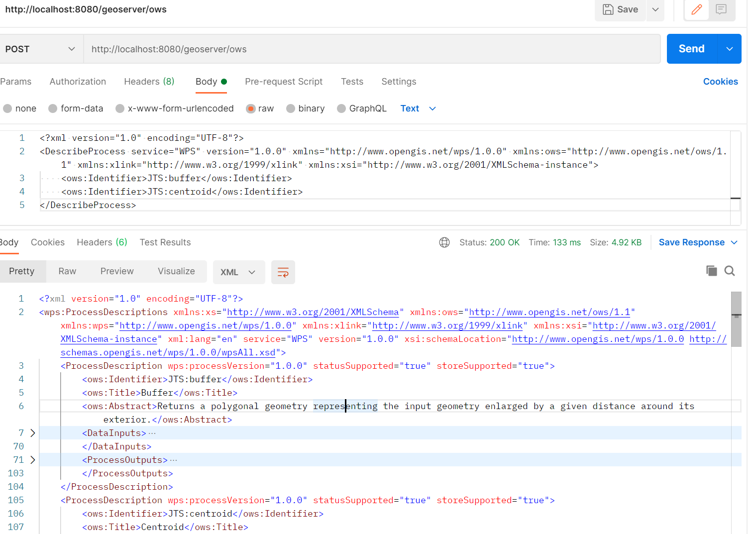756x534 pixels.
Task: Open the comments icon at top right
Action: pyautogui.click(x=721, y=9)
